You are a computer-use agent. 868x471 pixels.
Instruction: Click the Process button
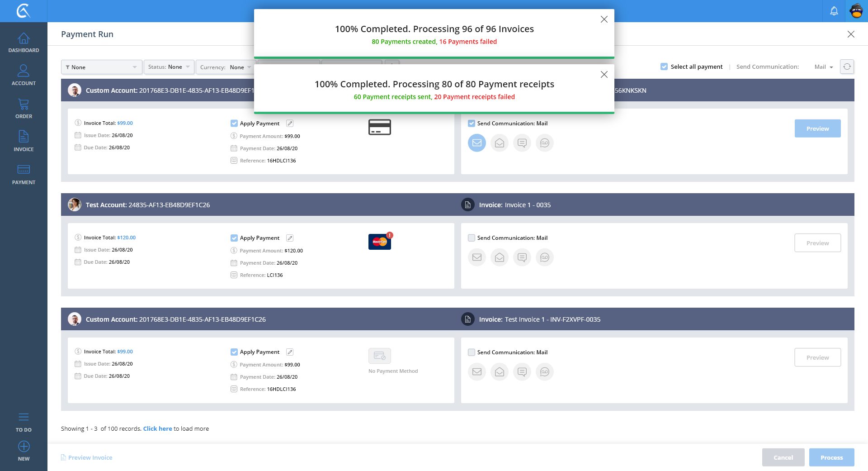point(831,457)
